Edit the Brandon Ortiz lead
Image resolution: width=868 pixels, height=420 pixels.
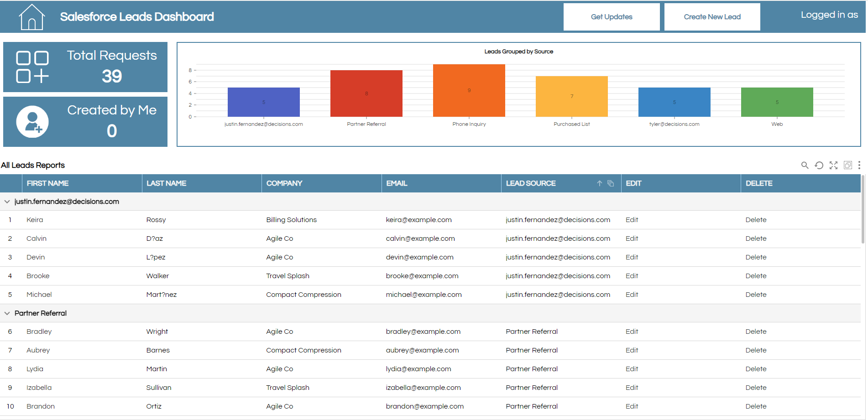click(632, 406)
